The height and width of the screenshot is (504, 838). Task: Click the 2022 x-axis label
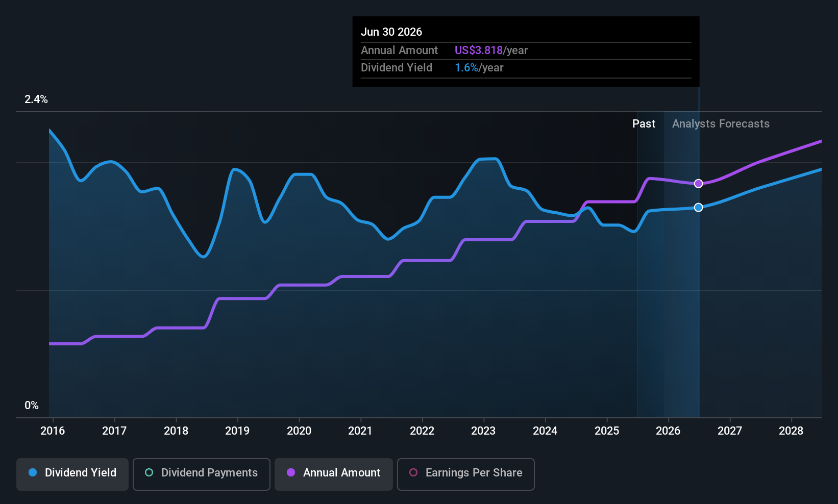pos(422,431)
